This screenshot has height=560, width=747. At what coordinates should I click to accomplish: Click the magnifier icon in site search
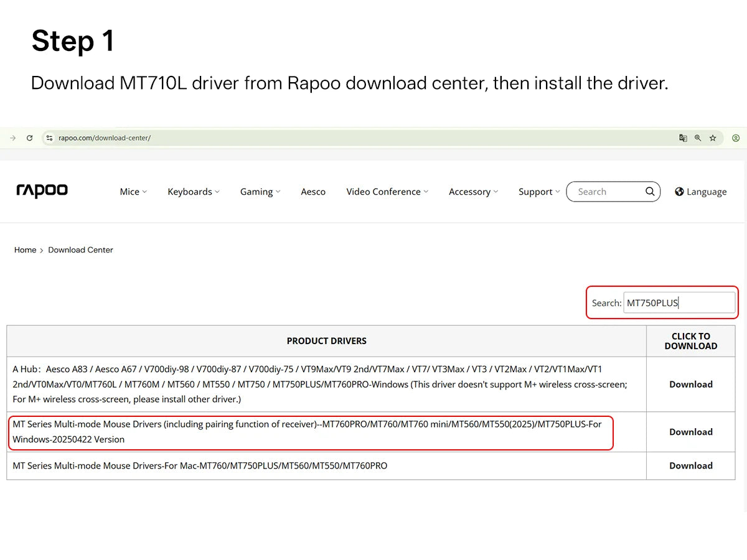click(x=650, y=192)
